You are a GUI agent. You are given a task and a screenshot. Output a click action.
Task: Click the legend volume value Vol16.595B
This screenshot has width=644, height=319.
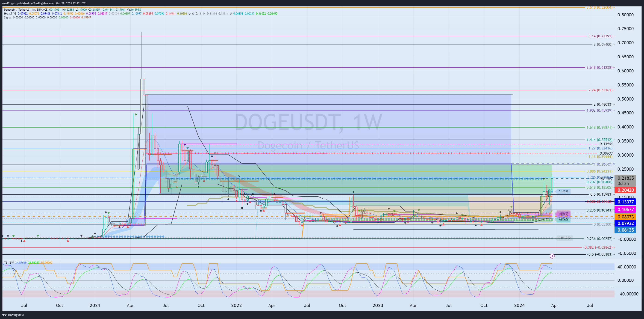tap(134, 9)
